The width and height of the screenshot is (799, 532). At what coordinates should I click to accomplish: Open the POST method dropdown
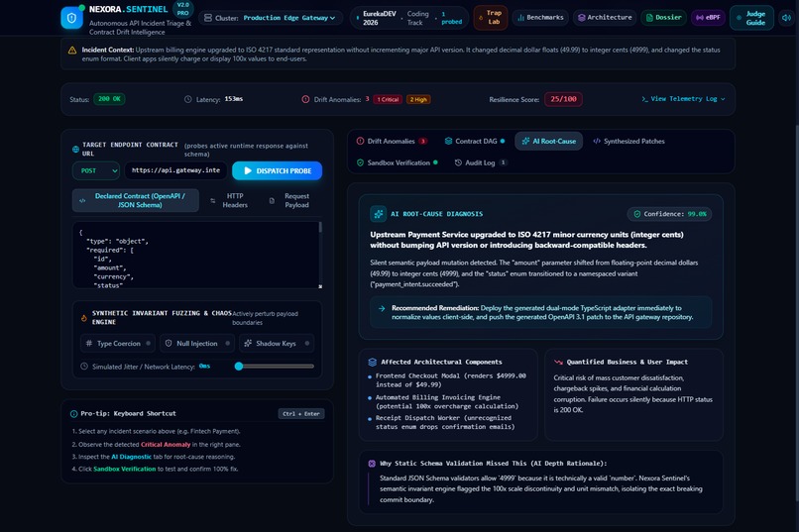tap(96, 170)
